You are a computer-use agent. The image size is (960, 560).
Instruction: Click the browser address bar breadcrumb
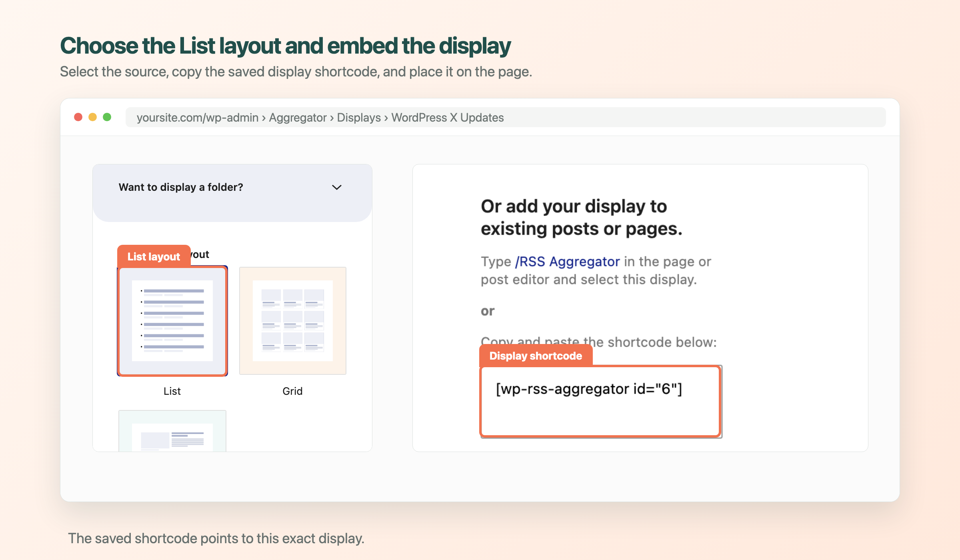click(506, 117)
